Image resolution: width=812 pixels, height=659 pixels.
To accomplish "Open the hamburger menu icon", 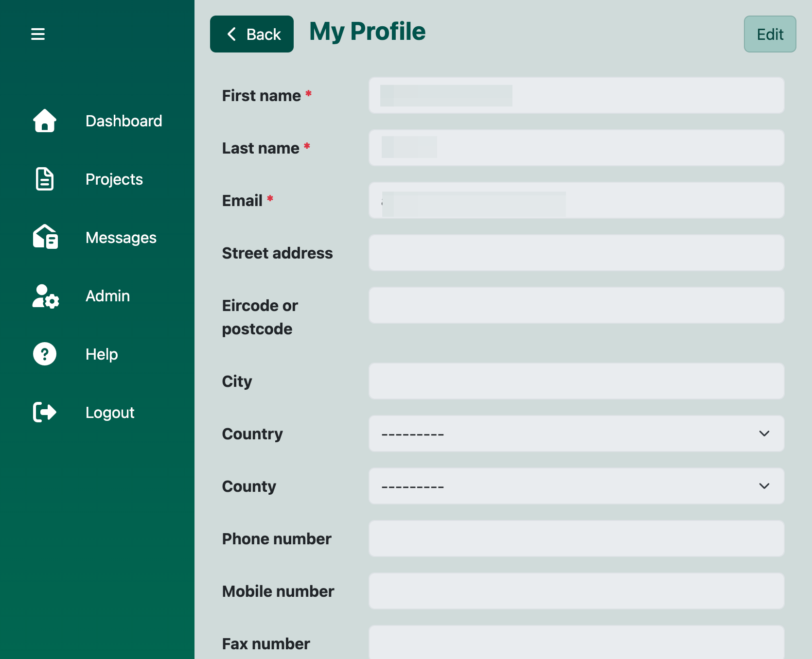I will click(x=38, y=34).
